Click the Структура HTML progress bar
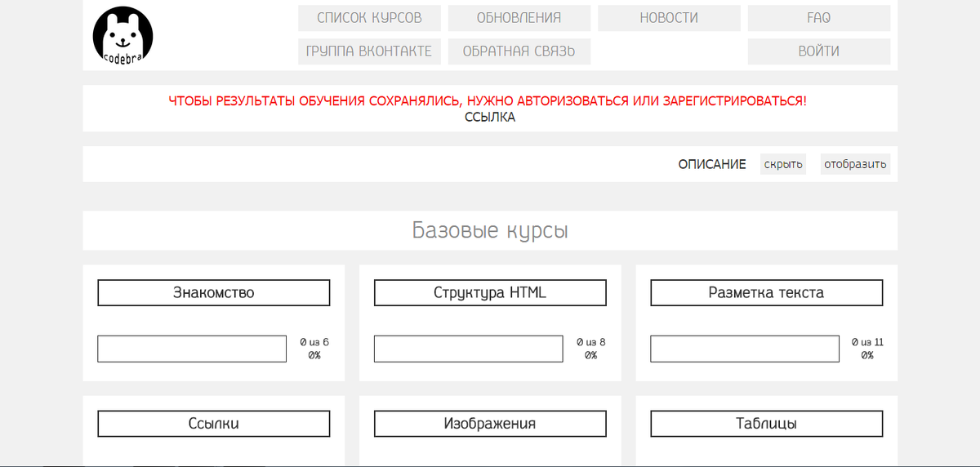Viewport: 980px width, 467px height. pos(469,349)
